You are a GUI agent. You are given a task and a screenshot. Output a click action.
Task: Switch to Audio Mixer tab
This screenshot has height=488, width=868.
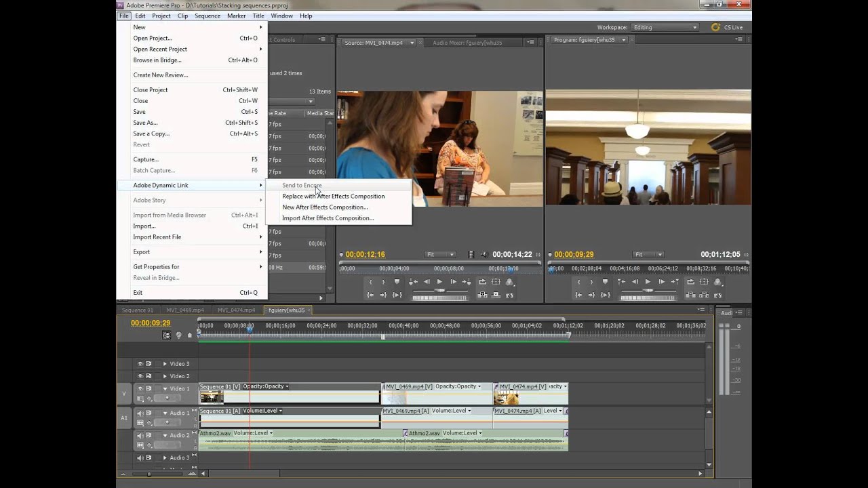pyautogui.click(x=467, y=43)
